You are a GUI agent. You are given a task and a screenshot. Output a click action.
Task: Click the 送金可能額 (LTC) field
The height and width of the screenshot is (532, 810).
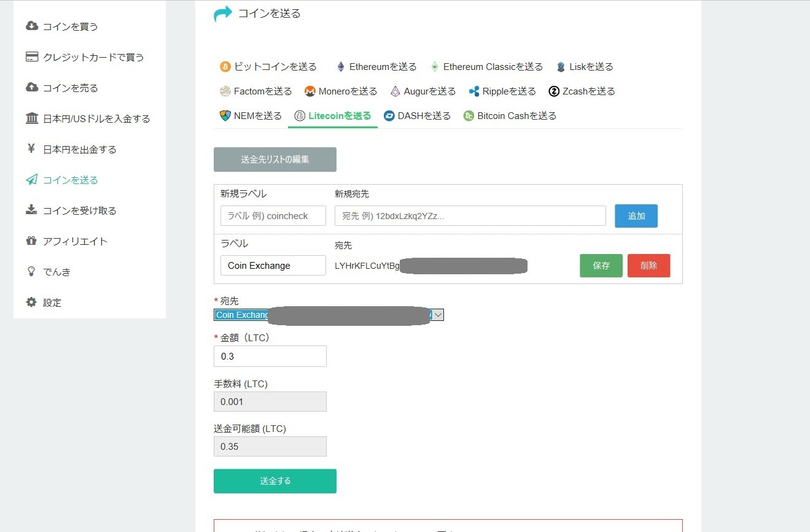tap(270, 446)
